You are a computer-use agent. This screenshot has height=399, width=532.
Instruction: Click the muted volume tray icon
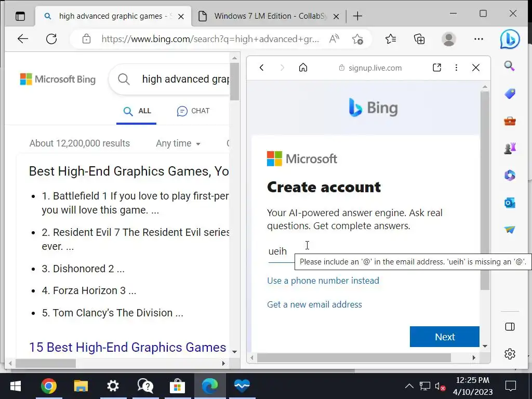pos(440,386)
